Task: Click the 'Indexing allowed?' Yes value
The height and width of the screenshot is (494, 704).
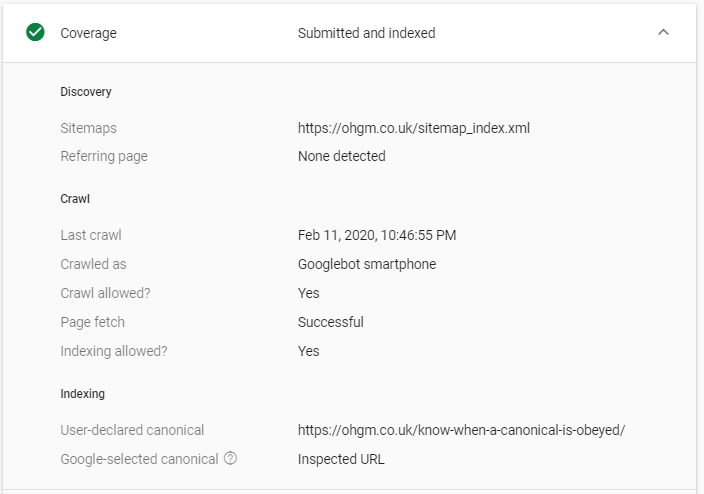Action: (308, 351)
